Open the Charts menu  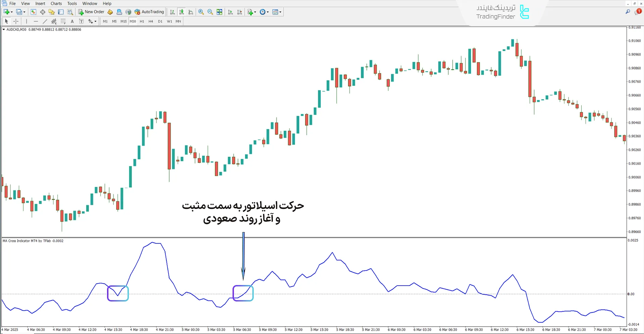(56, 4)
